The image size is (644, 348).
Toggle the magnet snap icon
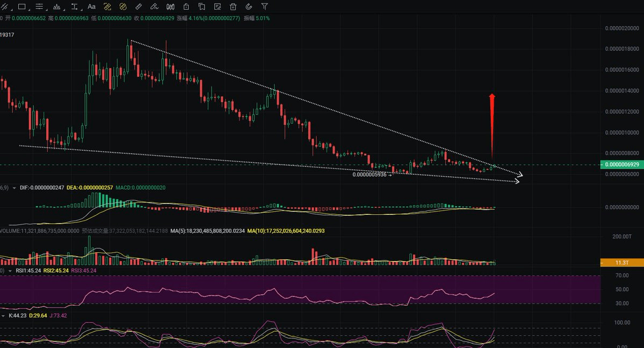click(x=249, y=6)
